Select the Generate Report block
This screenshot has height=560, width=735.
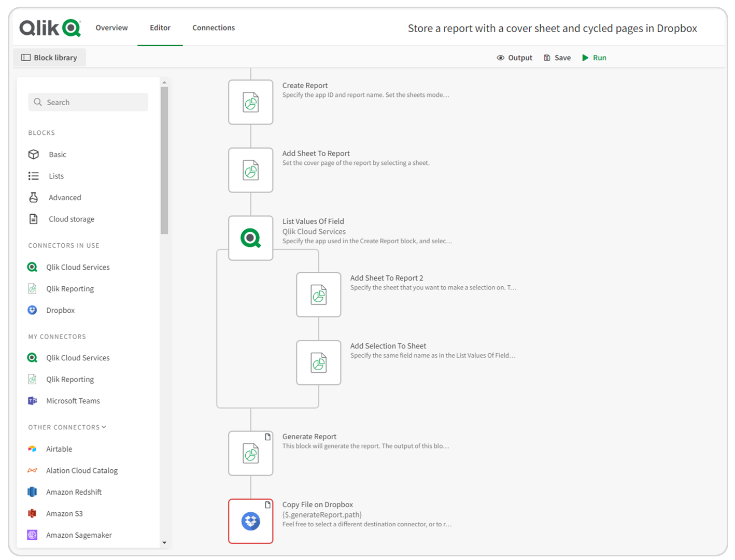(251, 453)
